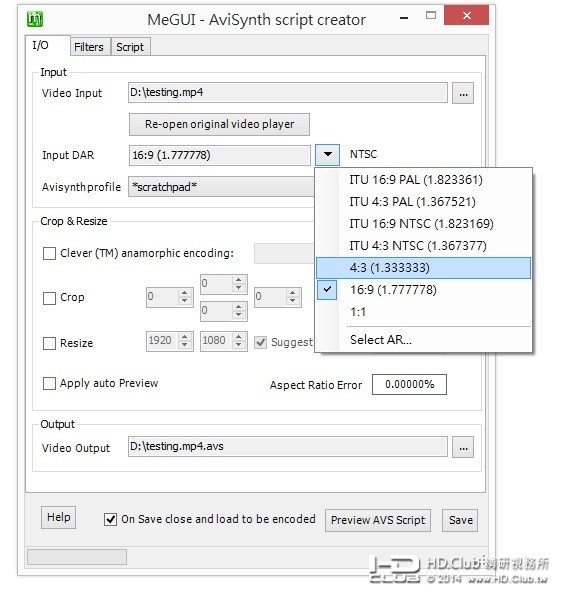Open the Input DAR dropdown arrow
This screenshot has width=569, height=599.
(x=327, y=155)
